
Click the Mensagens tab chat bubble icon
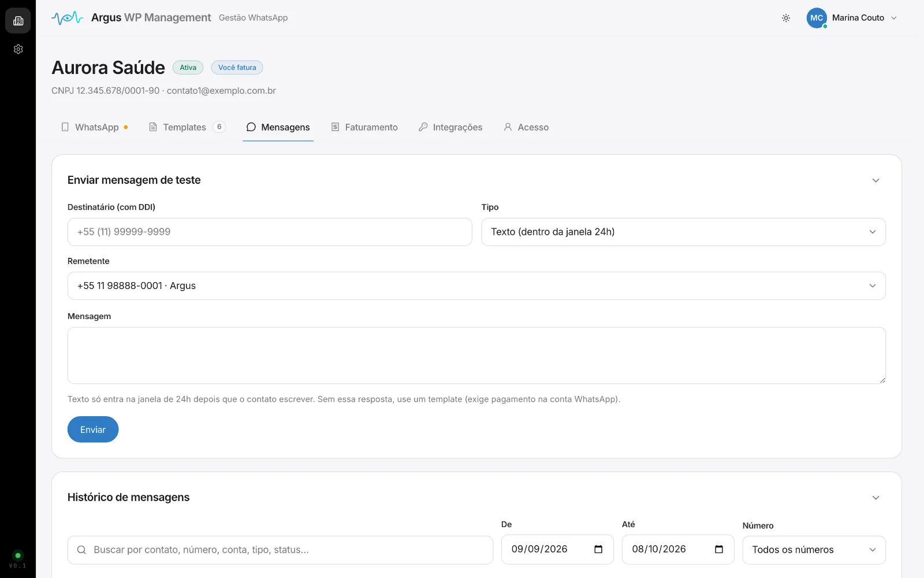(251, 127)
